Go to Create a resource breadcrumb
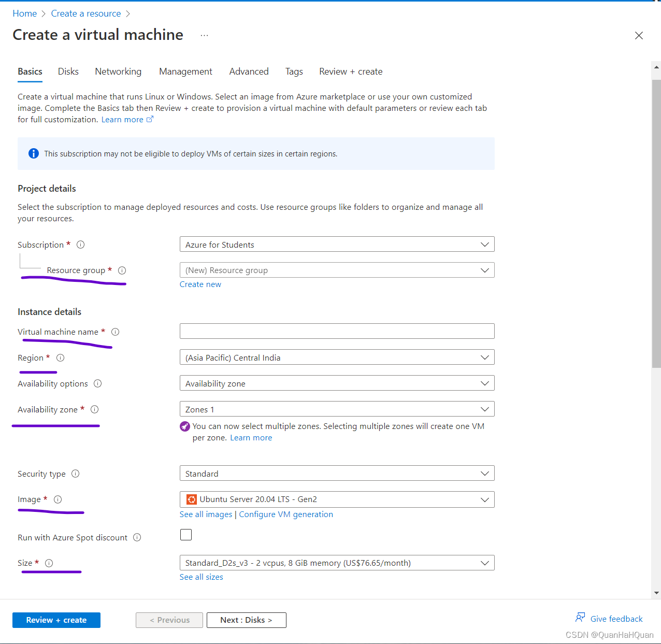This screenshot has width=661, height=644. (86, 13)
